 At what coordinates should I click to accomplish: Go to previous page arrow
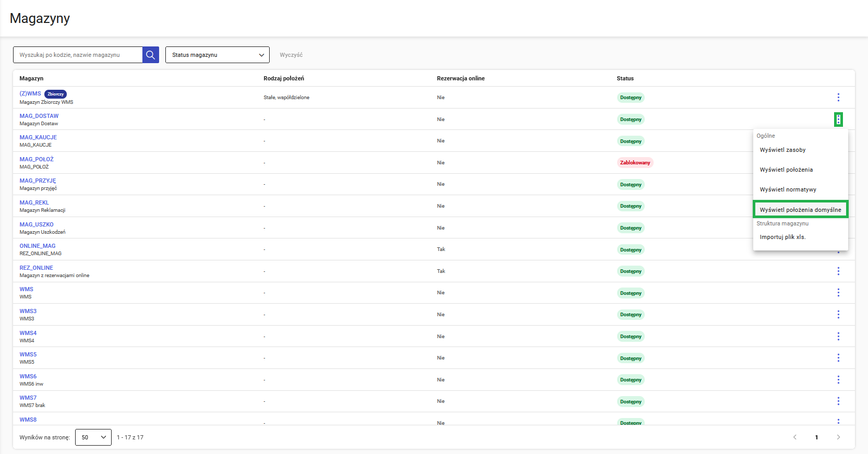coord(795,437)
